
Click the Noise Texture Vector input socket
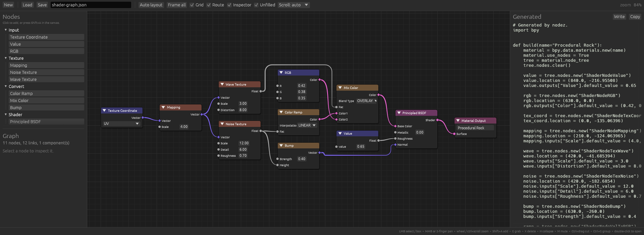(219, 137)
